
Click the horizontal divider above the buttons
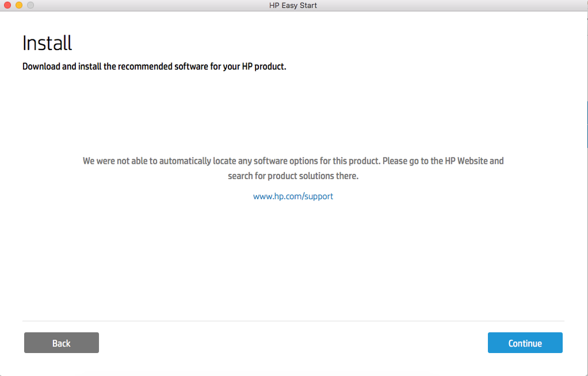[293, 321]
